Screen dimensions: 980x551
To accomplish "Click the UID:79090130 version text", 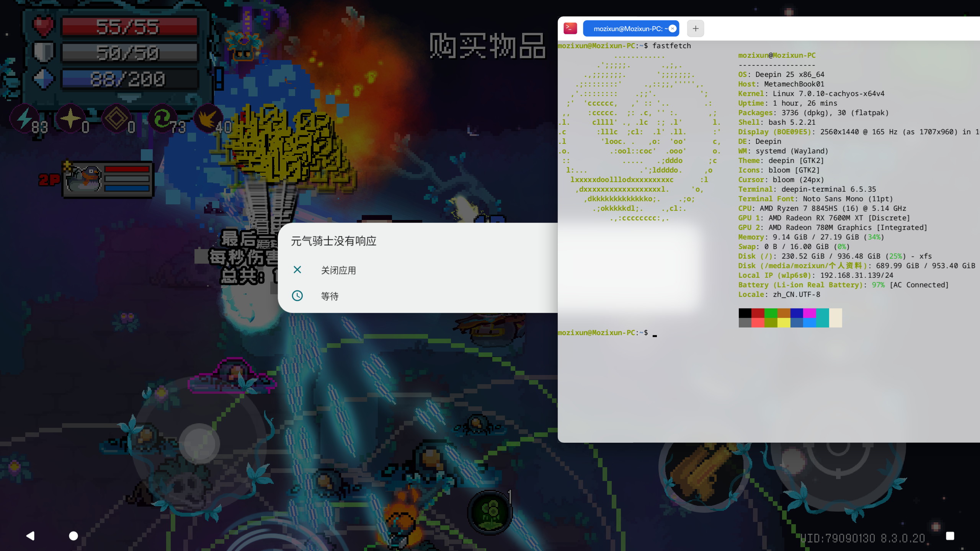I will tap(863, 538).
